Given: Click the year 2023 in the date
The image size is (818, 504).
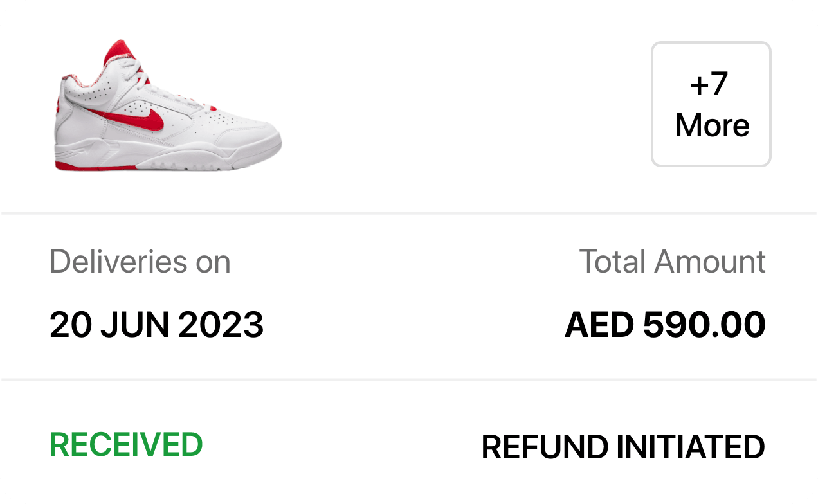Looking at the screenshot, I should tap(221, 325).
